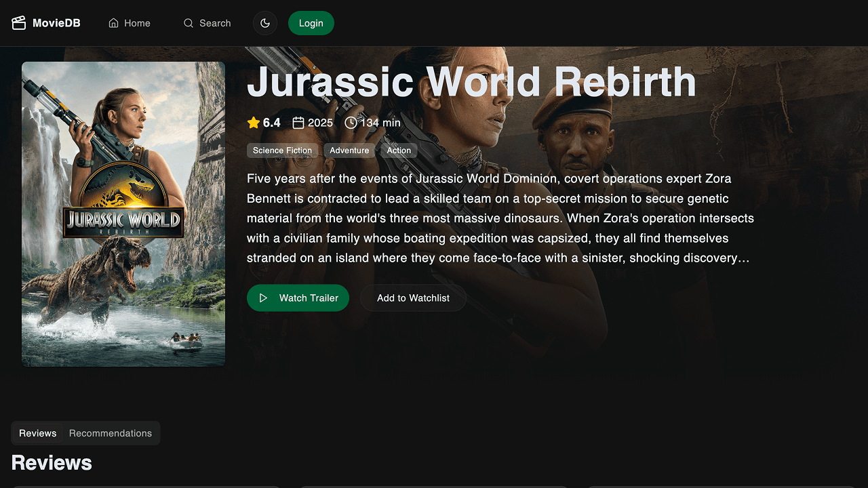Switch to the Recommendations tab
868x488 pixels.
[x=110, y=433]
